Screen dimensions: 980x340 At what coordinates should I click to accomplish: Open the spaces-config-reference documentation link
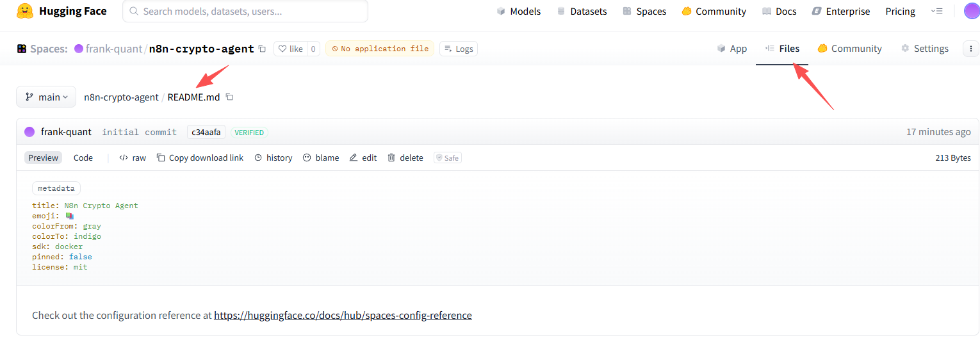coord(343,316)
